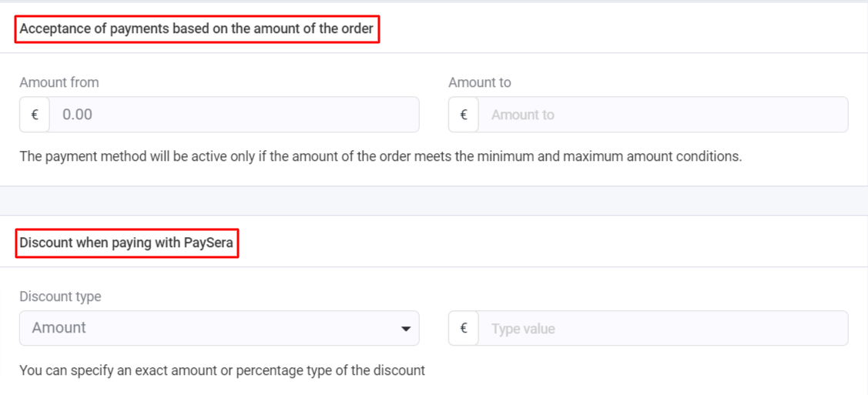Viewport: 868px width, 395px height.
Task: Click the euro symbol beside Amount to
Action: 464,115
